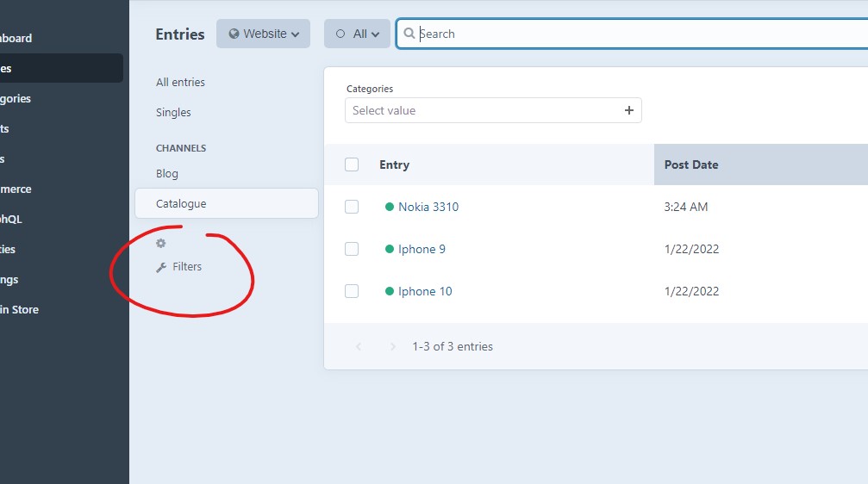Click the gear settings icon below Catalogue

(160, 244)
